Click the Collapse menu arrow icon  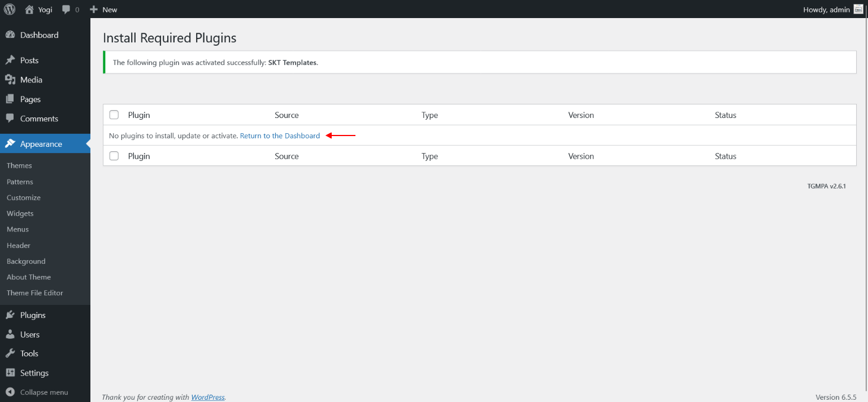click(x=10, y=392)
